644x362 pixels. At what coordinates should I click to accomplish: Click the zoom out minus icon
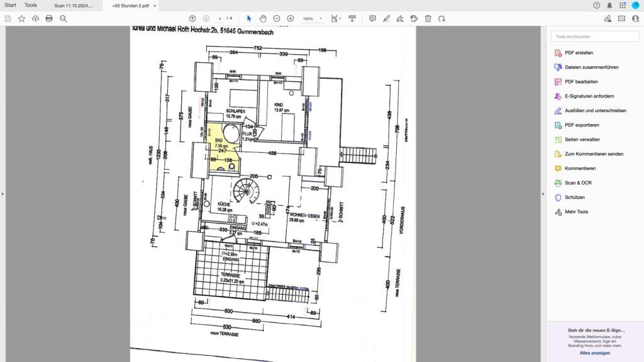[277, 18]
